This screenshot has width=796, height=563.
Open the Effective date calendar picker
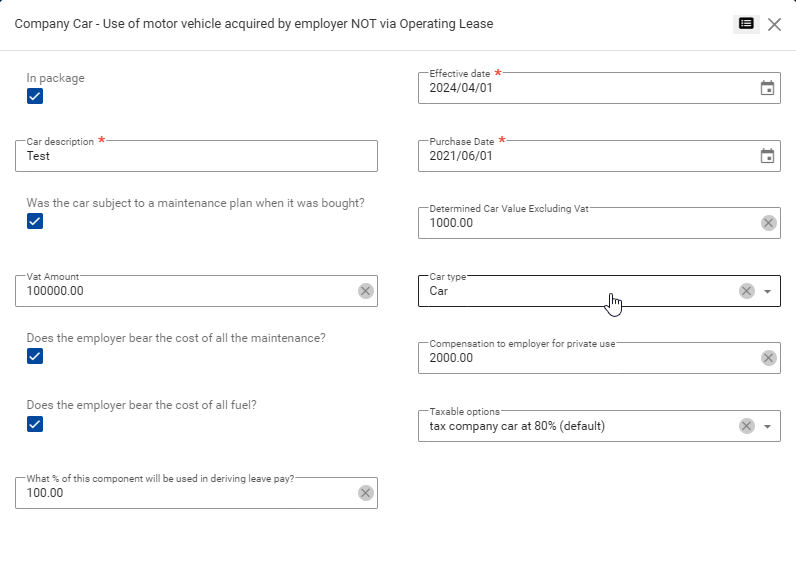point(767,88)
